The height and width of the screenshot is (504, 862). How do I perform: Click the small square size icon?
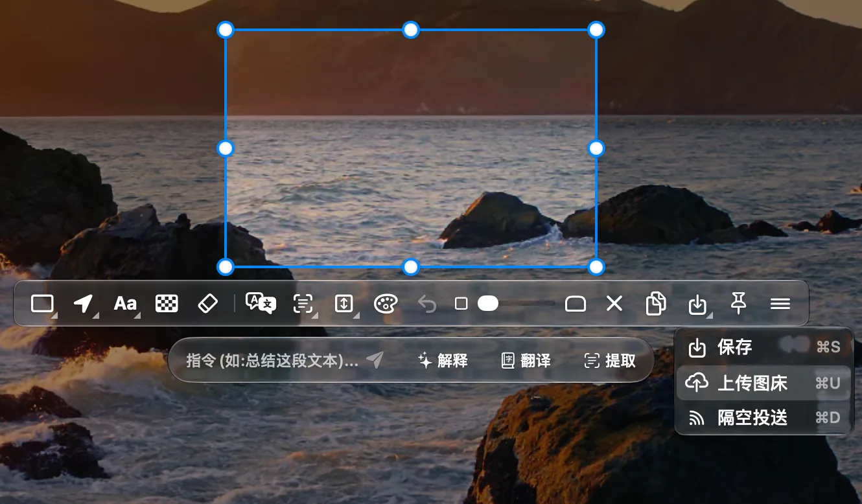(461, 303)
